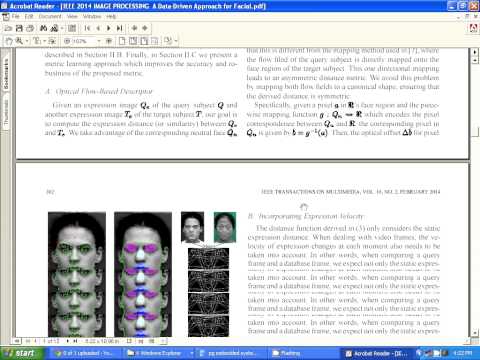This screenshot has width=480, height=360.
Task: Click the heading "Incorporating Expression Velocity"
Action: point(311,216)
